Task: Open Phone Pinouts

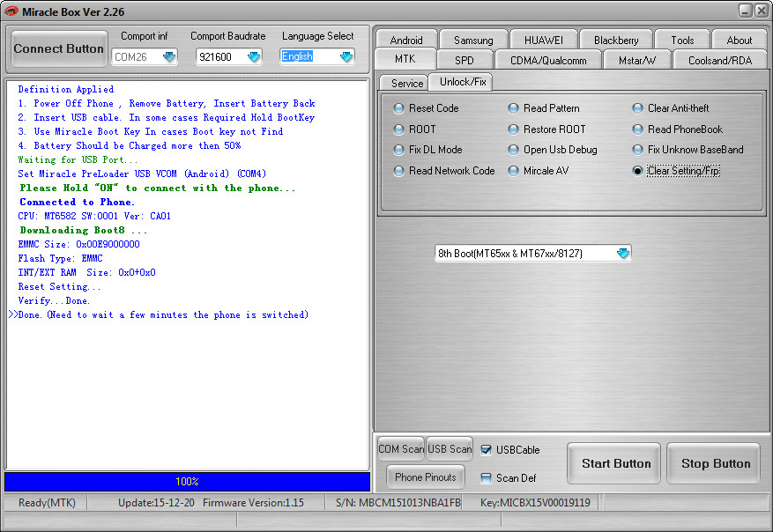Action: click(x=426, y=477)
